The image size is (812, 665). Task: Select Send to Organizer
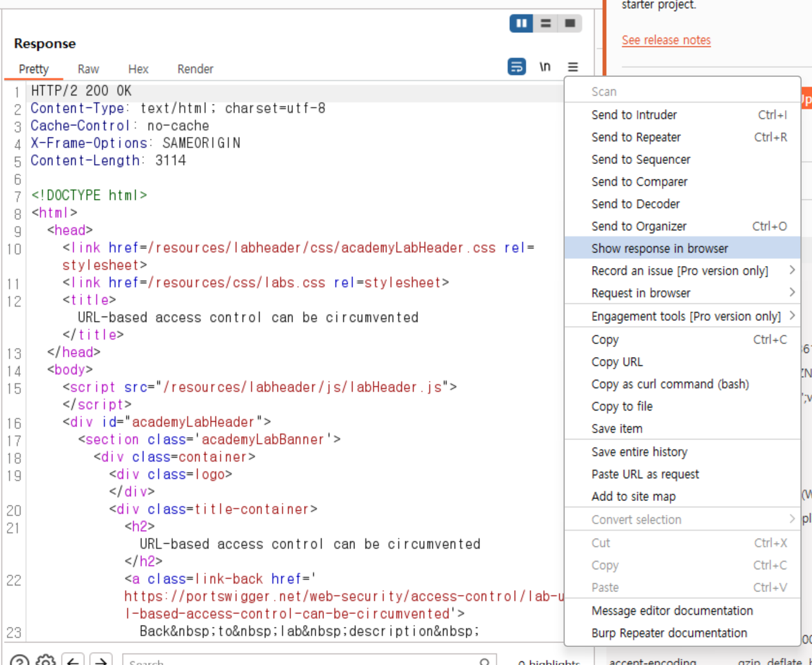(x=682, y=226)
